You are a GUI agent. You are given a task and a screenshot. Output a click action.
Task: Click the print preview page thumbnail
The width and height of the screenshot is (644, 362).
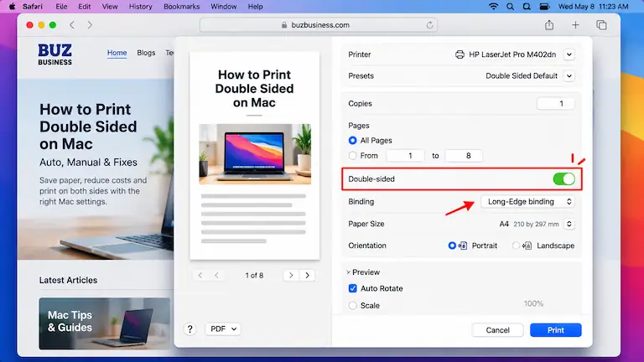(x=255, y=156)
